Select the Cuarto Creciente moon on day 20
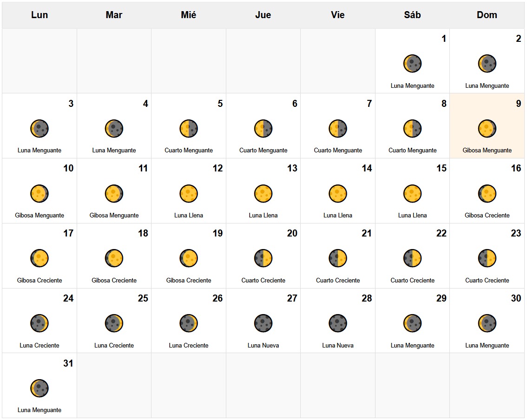Screen dimensions: 527x420 tap(263, 258)
